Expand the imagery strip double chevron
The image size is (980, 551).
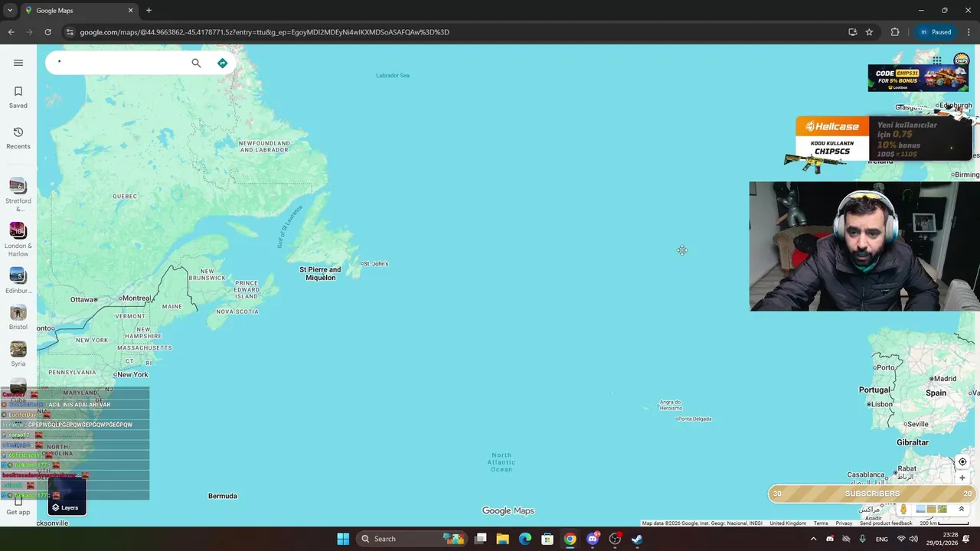coord(962,509)
